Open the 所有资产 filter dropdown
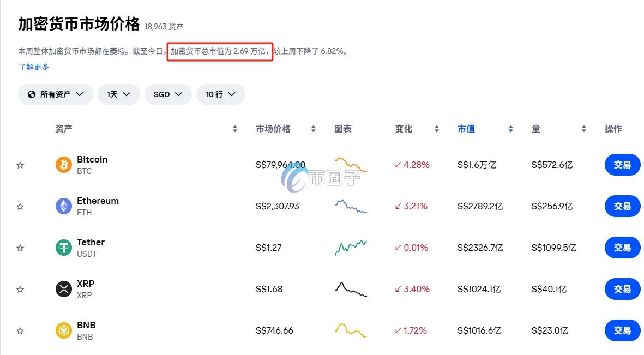644x355 pixels. [56, 94]
